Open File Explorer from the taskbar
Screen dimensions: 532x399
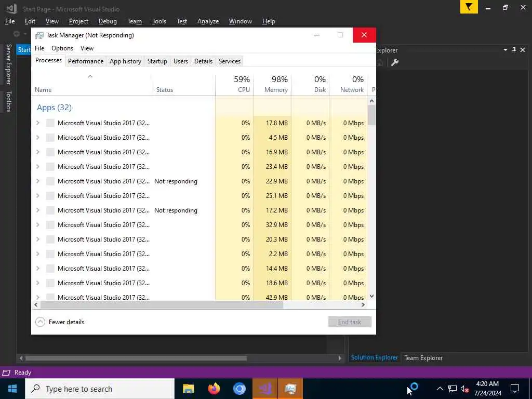[188, 389]
